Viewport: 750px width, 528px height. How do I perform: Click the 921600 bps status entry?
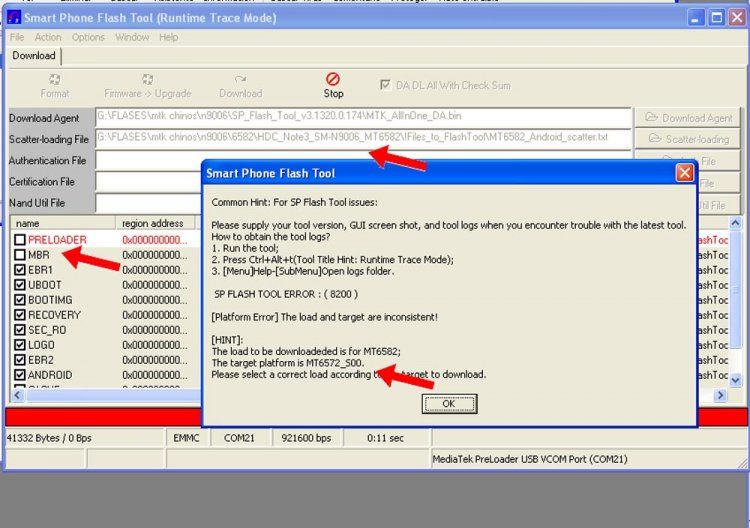pyautogui.click(x=306, y=438)
